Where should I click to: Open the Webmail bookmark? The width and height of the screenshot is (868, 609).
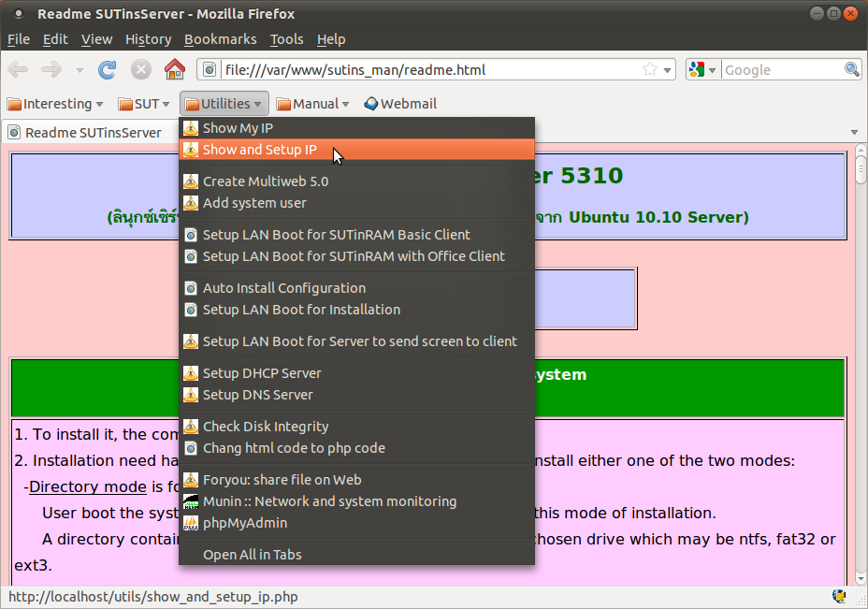(x=400, y=104)
